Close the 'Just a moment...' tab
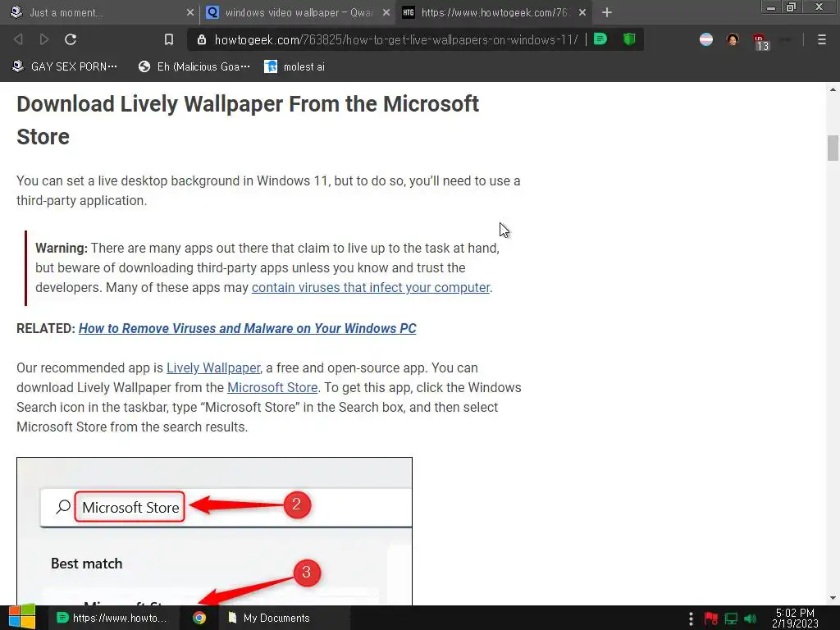The height and width of the screenshot is (630, 840). coord(189,12)
